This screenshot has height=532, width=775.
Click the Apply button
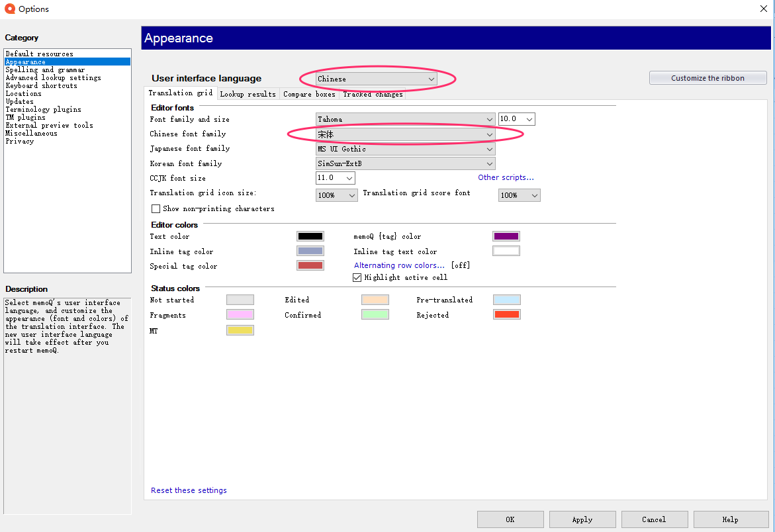point(582,519)
